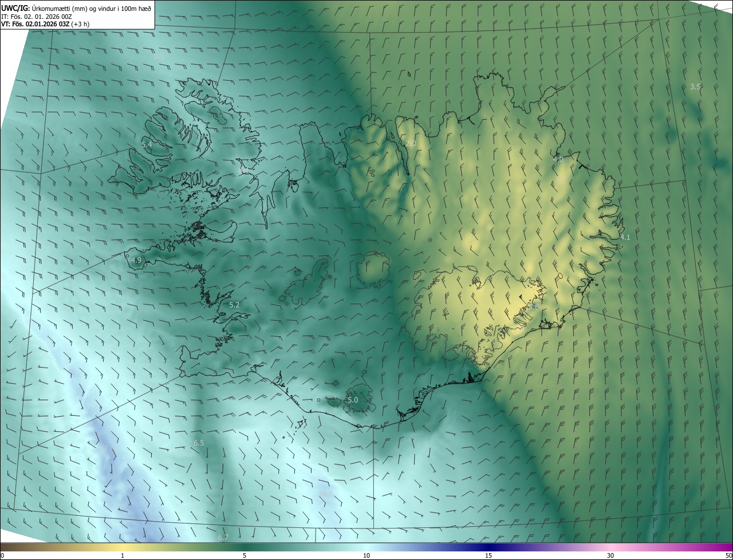The width and height of the screenshot is (733, 560).
Task: Click the VT: Fös. 02.01.2026 03Z line
Action: pyautogui.click(x=45, y=24)
